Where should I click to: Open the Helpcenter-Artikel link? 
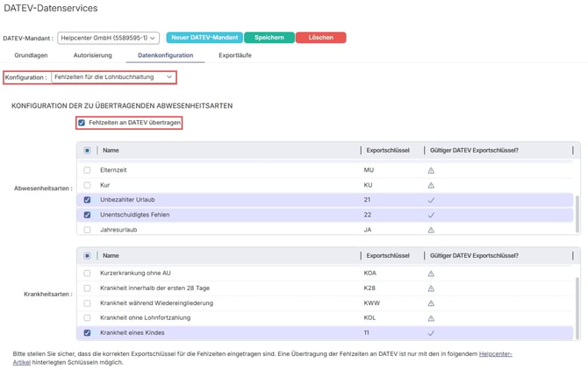pos(495,352)
